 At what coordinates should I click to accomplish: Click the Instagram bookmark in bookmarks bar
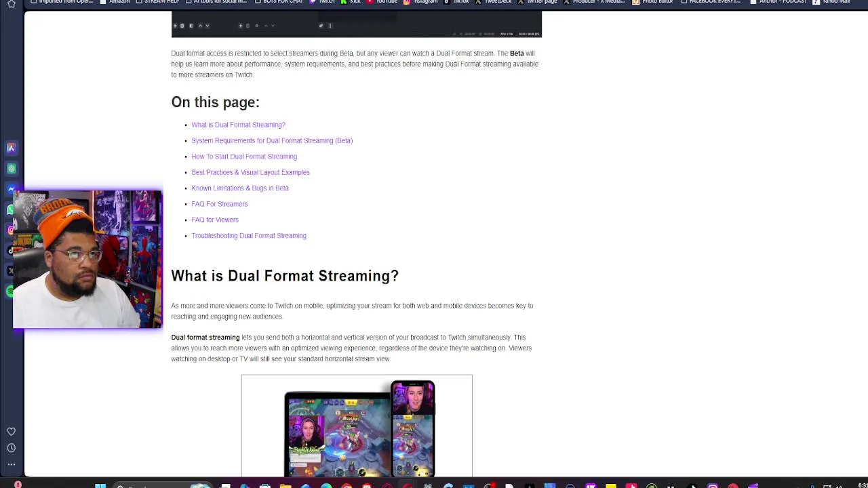420,2
